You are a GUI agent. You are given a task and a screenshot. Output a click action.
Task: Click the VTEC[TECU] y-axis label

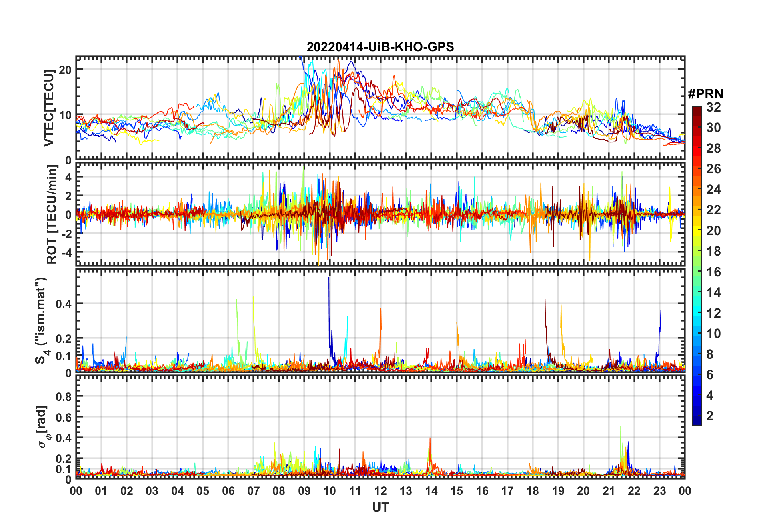click(49, 108)
